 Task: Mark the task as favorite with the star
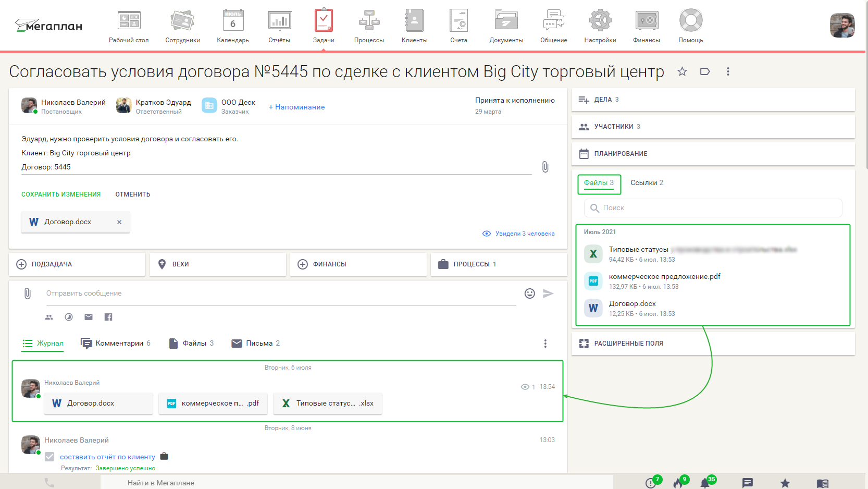[x=682, y=71]
